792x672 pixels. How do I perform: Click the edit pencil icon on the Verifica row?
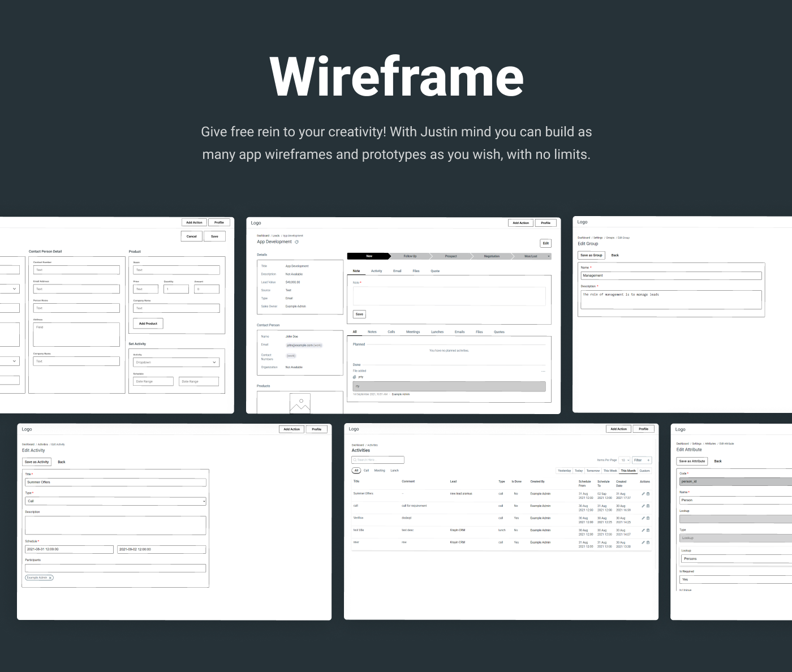tap(643, 518)
